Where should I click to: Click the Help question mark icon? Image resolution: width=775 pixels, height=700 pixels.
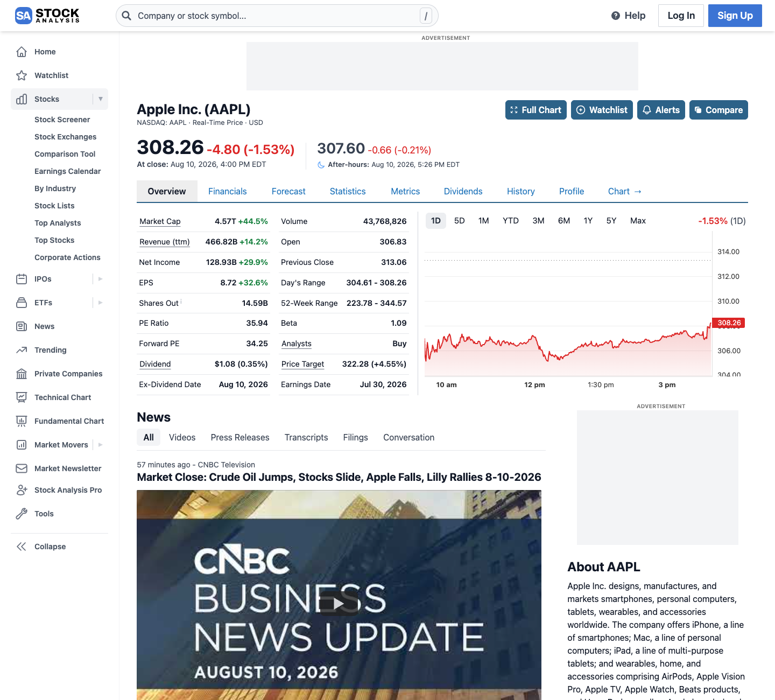pos(616,16)
